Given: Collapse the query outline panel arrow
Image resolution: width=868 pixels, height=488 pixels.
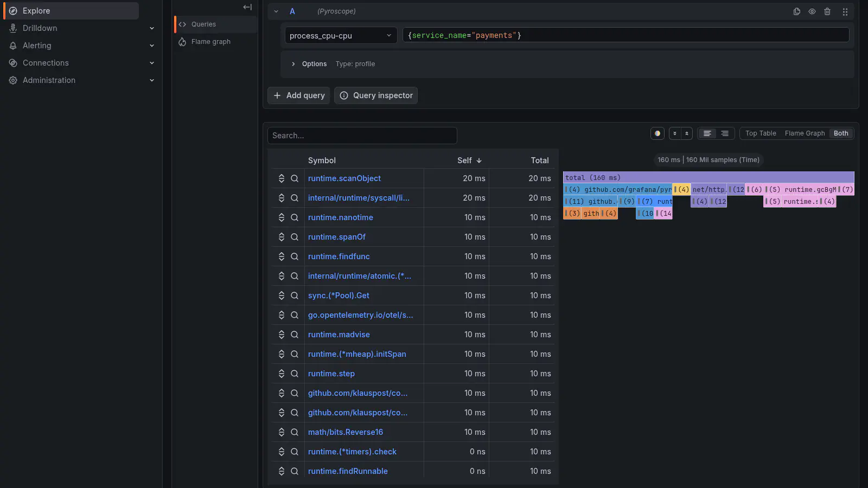Looking at the screenshot, I should [247, 7].
